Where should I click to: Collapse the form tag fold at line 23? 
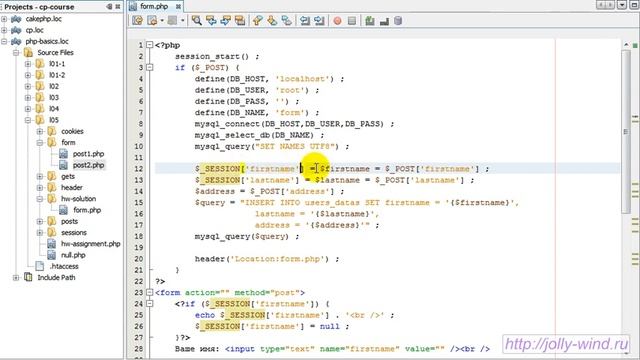click(x=150, y=293)
